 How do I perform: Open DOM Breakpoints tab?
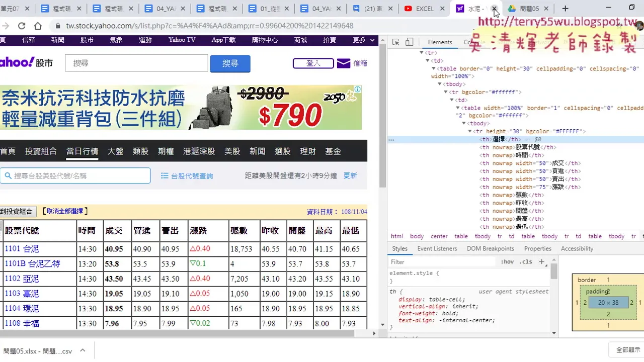pos(490,248)
